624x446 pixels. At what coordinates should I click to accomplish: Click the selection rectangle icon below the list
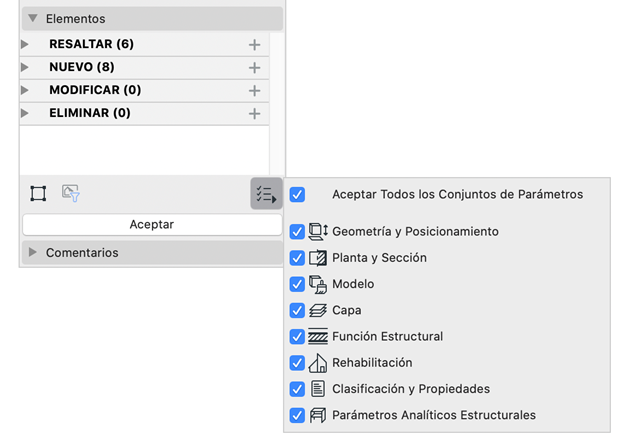tap(38, 194)
